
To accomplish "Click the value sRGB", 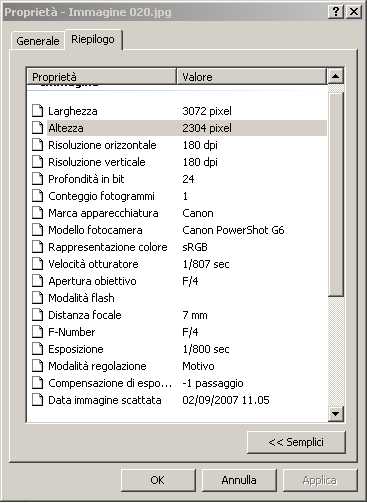I will (195, 247).
